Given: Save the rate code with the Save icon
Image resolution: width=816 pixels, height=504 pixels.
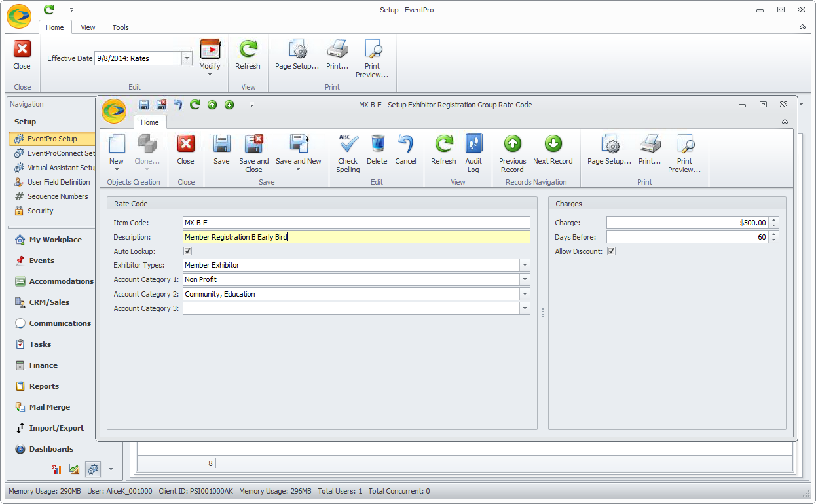Looking at the screenshot, I should click(221, 144).
